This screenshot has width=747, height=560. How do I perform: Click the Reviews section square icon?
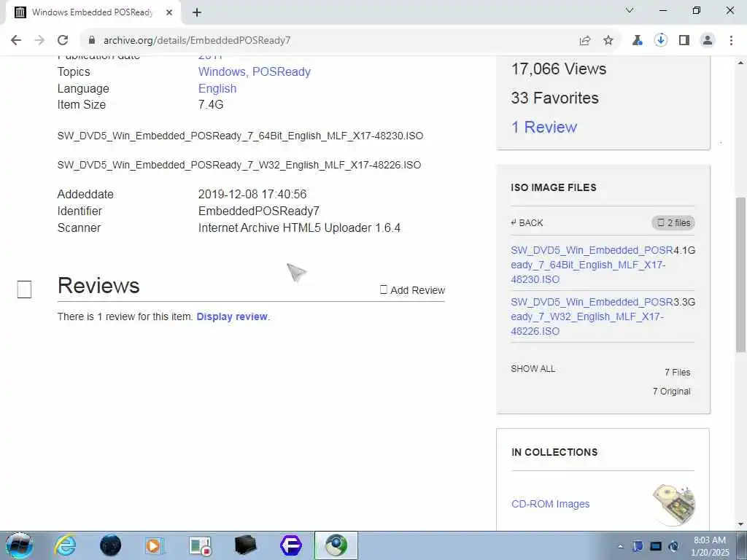coord(24,289)
